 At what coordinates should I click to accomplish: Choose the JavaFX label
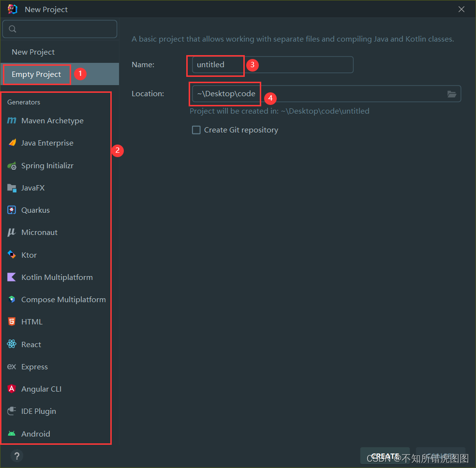tap(33, 188)
